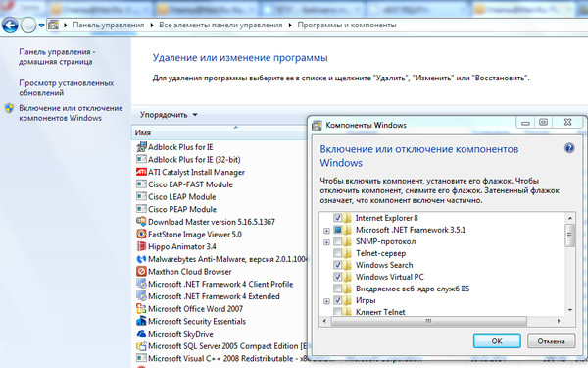588x368 pixels.
Task: Uncheck the Игры checkbox
Action: point(337,300)
